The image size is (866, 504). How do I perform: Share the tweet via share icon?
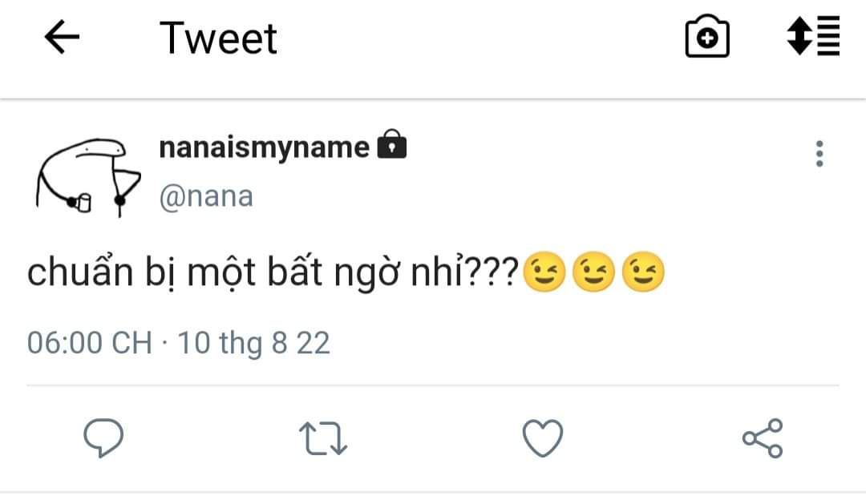763,438
